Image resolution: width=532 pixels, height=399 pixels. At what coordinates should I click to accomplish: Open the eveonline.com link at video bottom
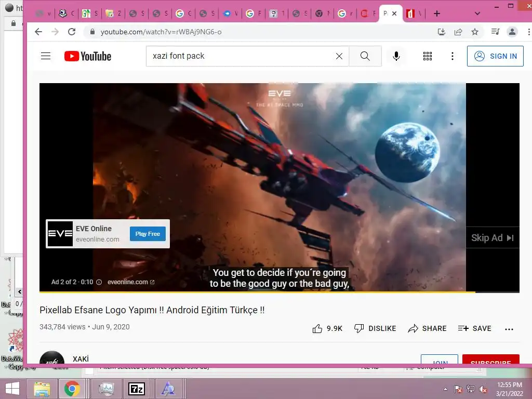[131, 282]
